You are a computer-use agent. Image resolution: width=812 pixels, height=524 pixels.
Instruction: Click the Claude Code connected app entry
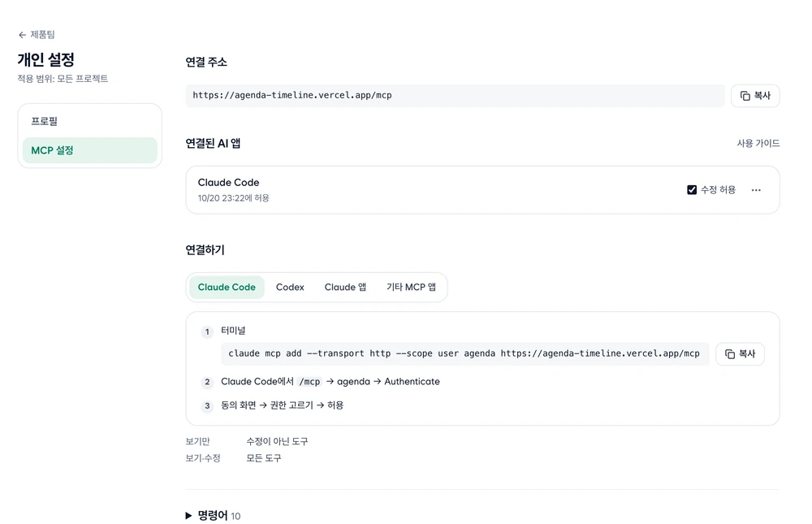[482, 190]
